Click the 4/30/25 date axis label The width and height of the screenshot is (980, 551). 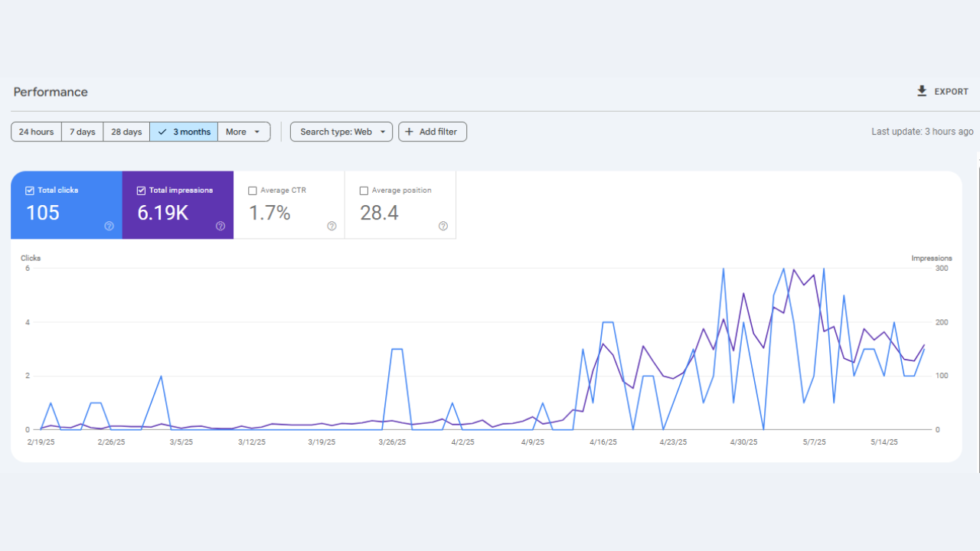[x=743, y=442]
